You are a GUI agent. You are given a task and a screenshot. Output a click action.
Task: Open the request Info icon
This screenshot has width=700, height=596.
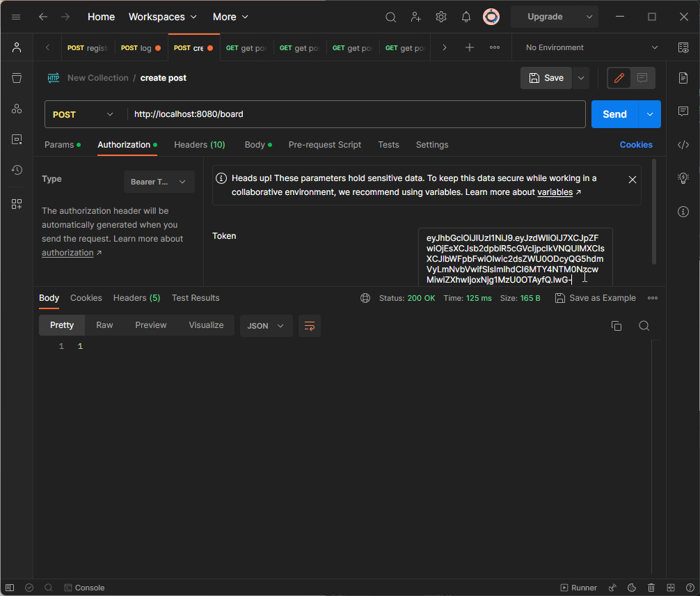683,212
